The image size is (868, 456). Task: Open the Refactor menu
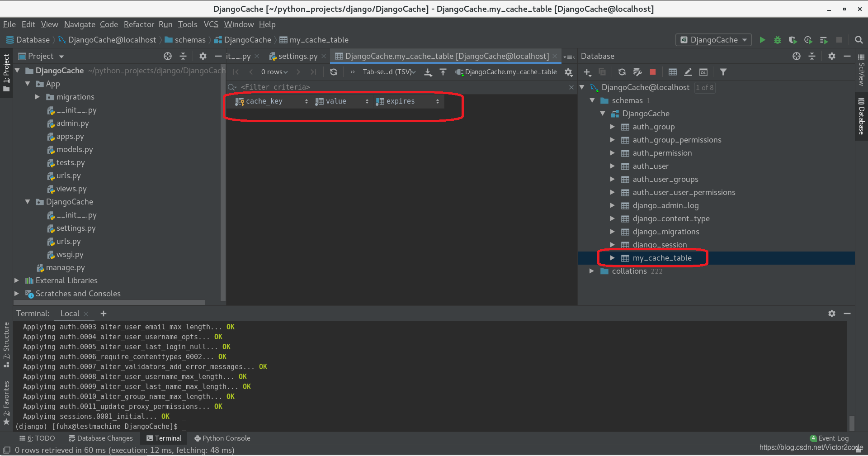(139, 24)
